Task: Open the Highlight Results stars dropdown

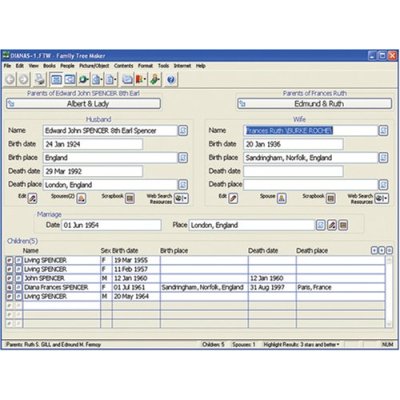Action: click(x=301, y=344)
